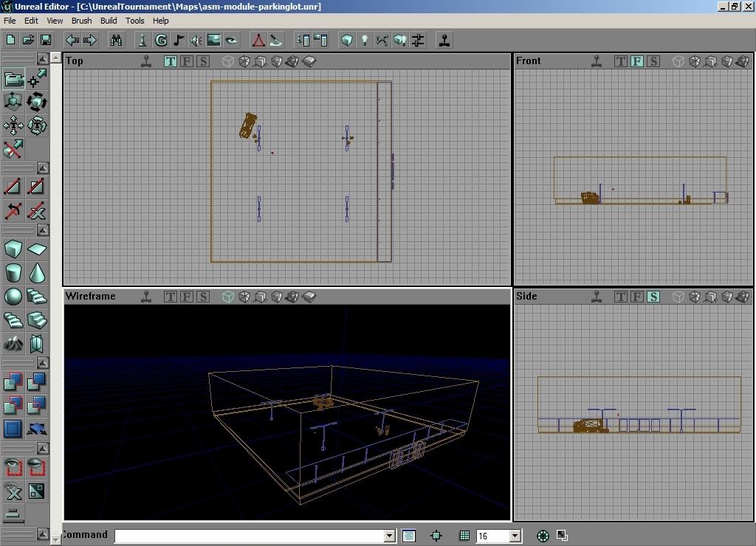Viewport: 756px width, 546px height.
Task: Open the Brush menu
Action: coord(81,21)
